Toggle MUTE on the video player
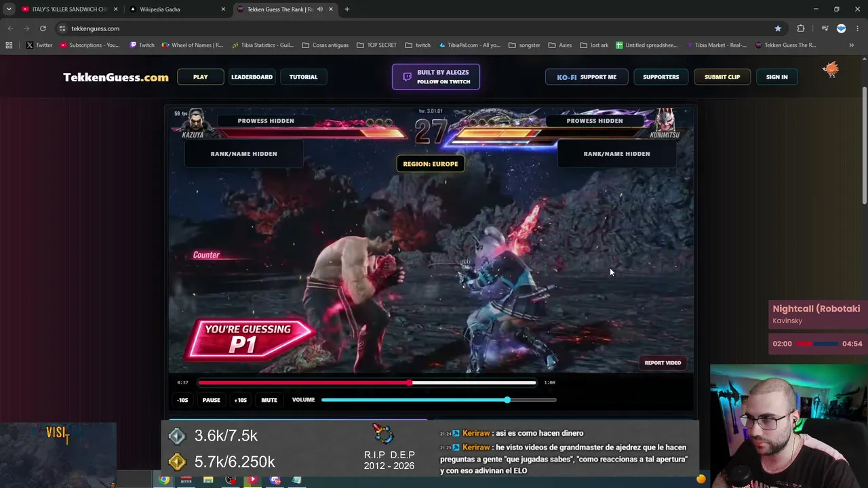Image resolution: width=868 pixels, height=488 pixels. pyautogui.click(x=269, y=400)
